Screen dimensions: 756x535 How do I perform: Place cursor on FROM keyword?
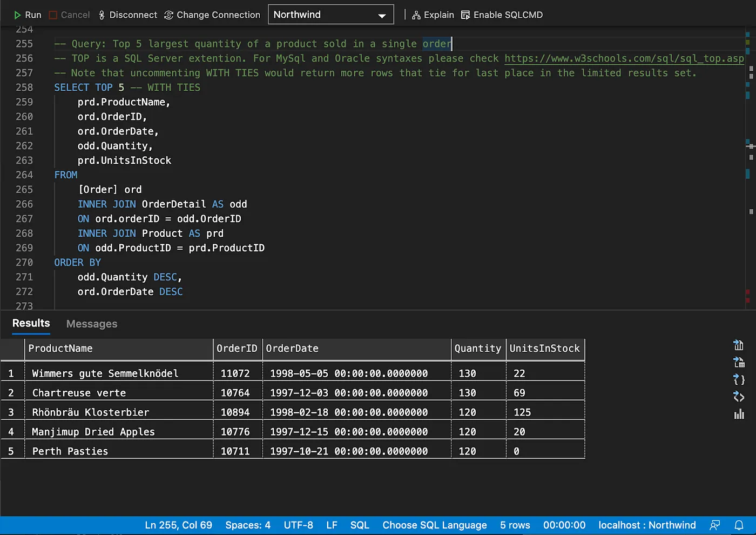click(x=66, y=175)
